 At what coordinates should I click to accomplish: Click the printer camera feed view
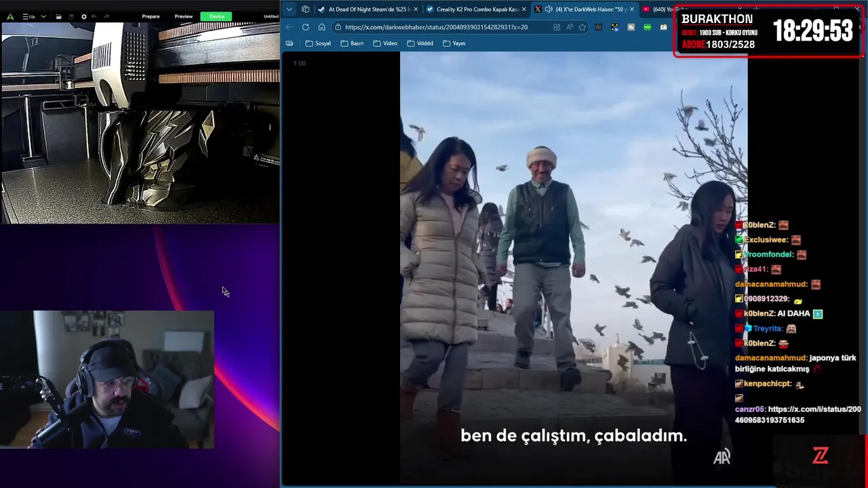click(140, 123)
